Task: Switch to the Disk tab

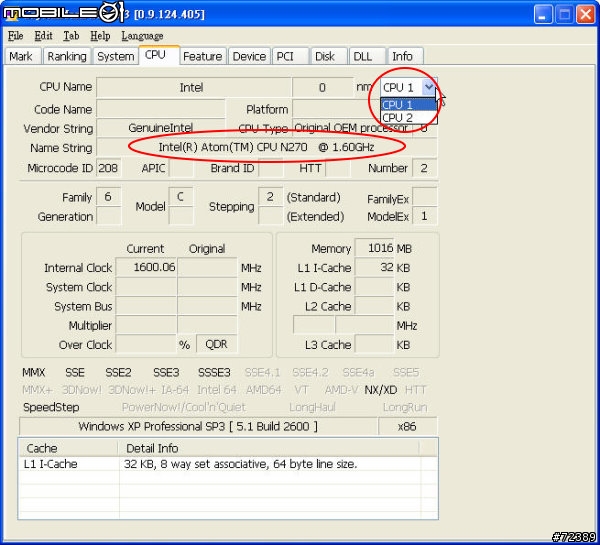Action: (328, 57)
